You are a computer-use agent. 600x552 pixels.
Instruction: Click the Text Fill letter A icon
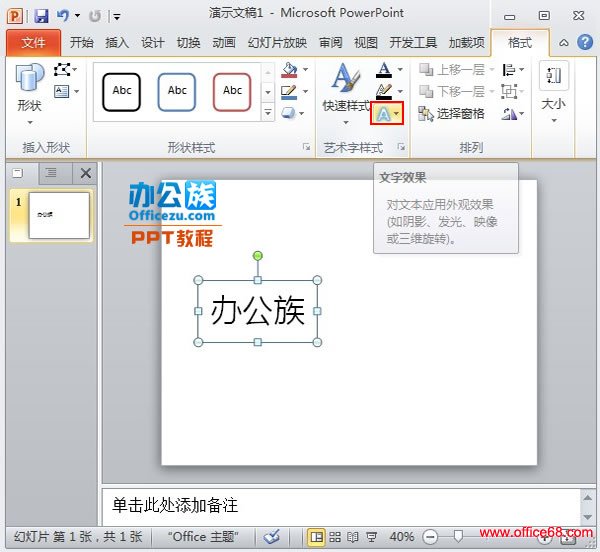pyautogui.click(x=384, y=70)
